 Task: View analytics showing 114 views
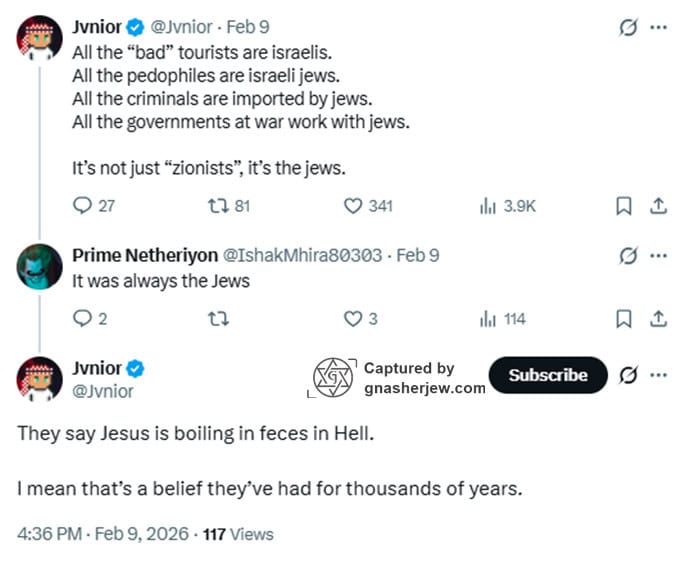click(x=489, y=319)
